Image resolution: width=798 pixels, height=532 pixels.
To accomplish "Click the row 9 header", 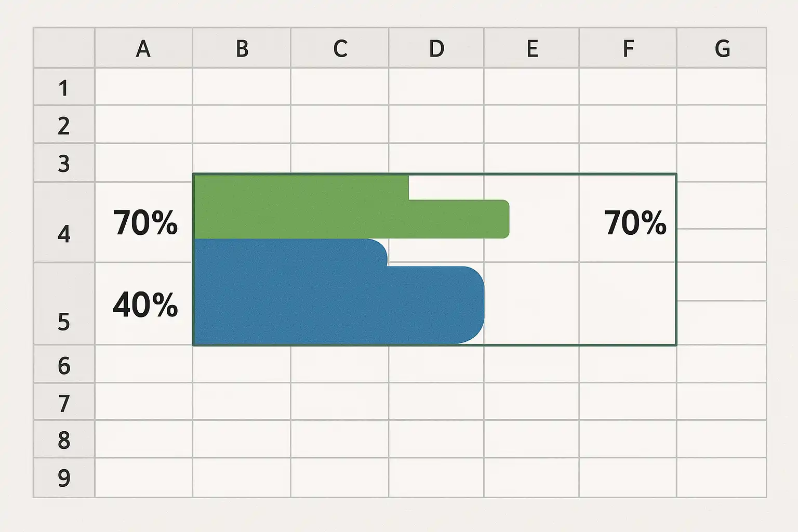I will 64,477.
